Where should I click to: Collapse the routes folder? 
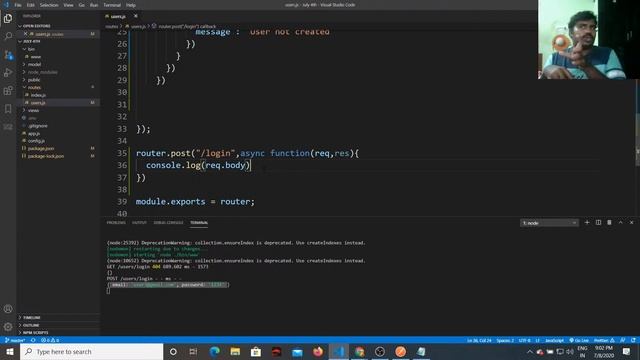pos(59,87)
